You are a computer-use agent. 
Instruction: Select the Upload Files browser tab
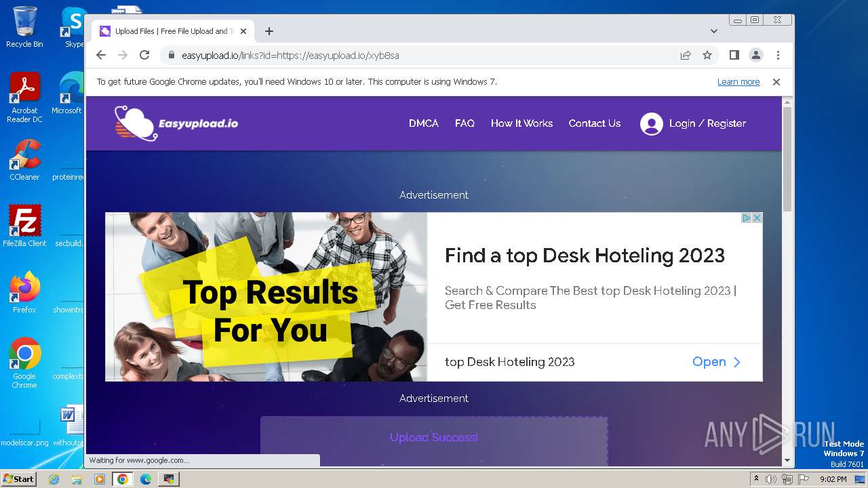pyautogui.click(x=173, y=31)
